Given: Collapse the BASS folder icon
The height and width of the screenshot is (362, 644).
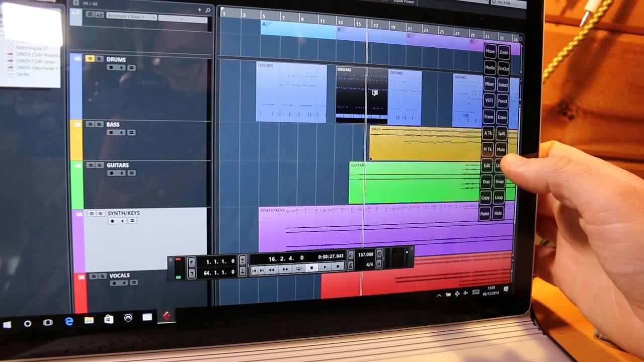Looking at the screenshot, I should click(77, 124).
